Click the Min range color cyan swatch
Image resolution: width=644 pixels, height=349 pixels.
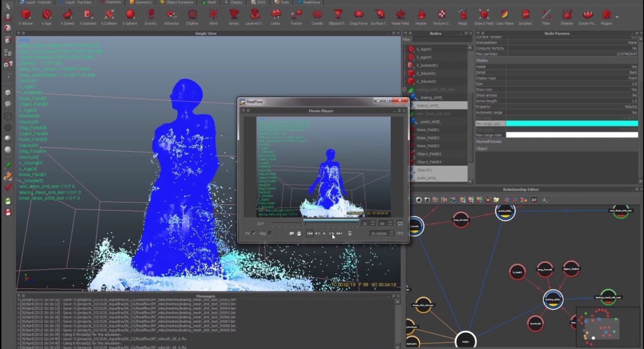coord(571,123)
